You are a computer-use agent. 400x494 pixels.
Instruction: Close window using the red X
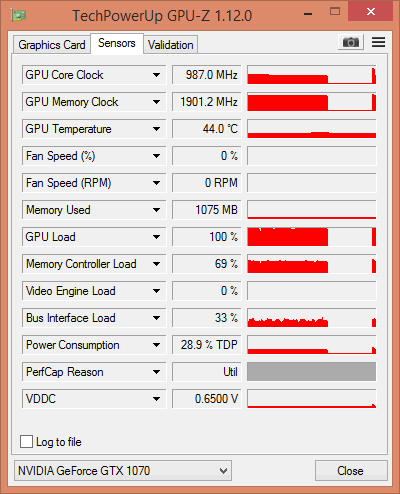(x=370, y=11)
